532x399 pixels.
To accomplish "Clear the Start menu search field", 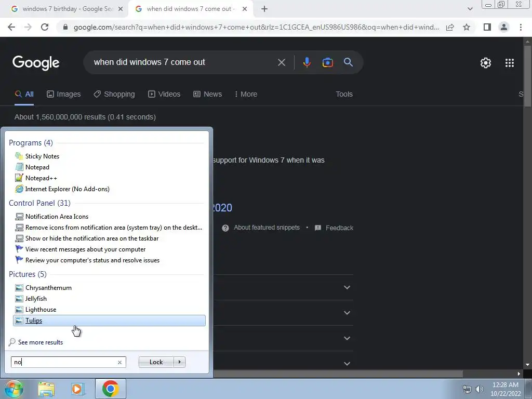I will (119, 362).
